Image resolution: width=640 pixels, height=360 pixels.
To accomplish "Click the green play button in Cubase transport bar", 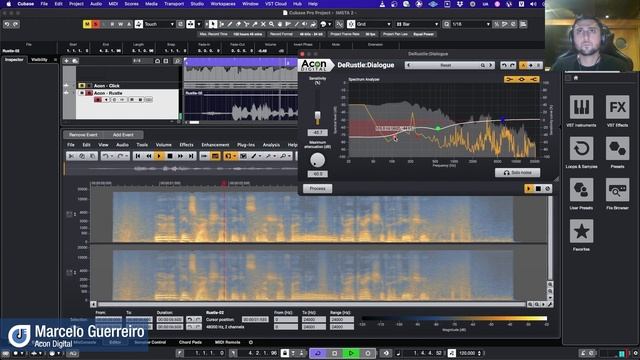I will pos(351,353).
